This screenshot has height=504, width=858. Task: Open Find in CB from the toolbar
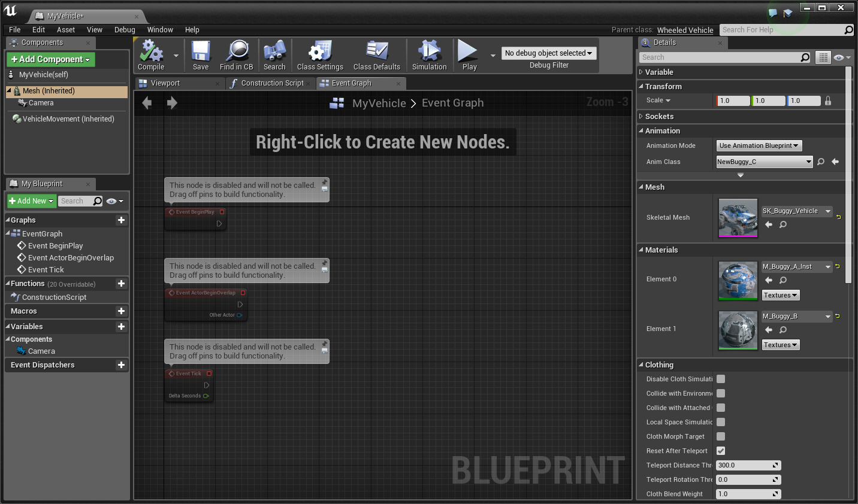point(237,51)
